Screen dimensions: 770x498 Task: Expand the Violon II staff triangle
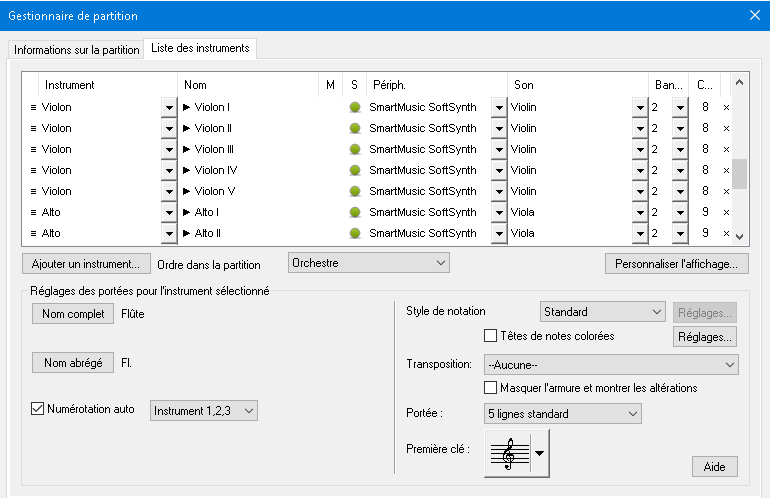[x=187, y=128]
